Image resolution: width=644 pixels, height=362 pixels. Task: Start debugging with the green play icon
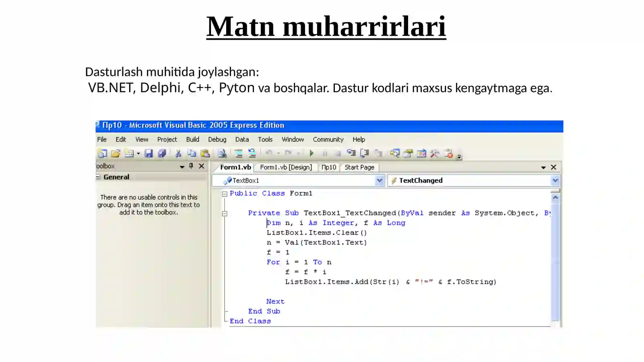point(312,153)
